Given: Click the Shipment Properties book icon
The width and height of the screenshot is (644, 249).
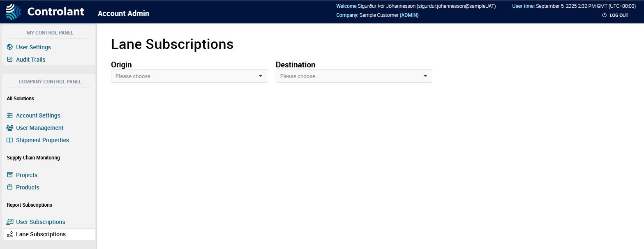Looking at the screenshot, I should click(10, 140).
